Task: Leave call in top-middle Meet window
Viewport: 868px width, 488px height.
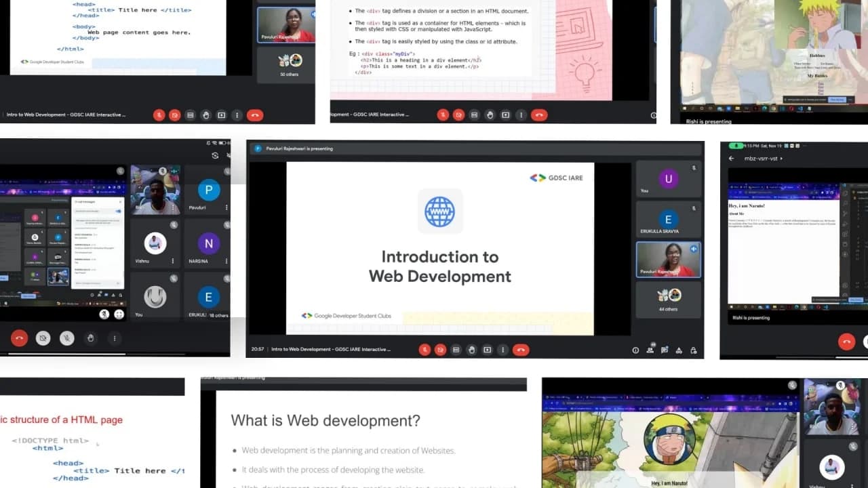Action: [x=539, y=115]
